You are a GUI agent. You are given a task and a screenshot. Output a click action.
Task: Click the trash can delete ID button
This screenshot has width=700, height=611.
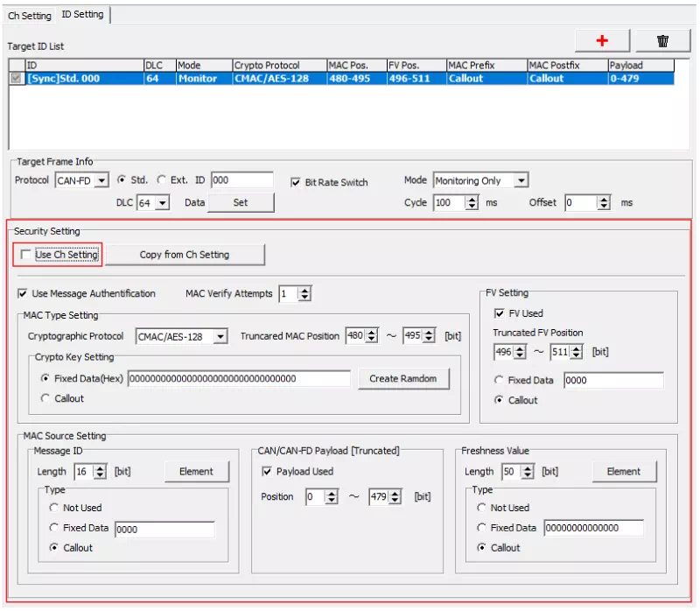click(x=662, y=40)
